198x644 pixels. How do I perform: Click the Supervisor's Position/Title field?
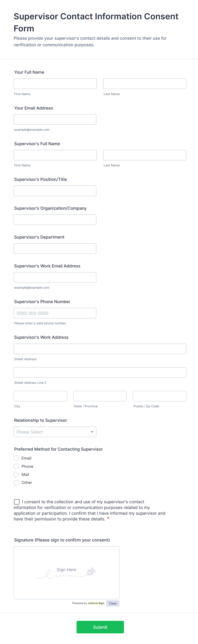click(55, 191)
